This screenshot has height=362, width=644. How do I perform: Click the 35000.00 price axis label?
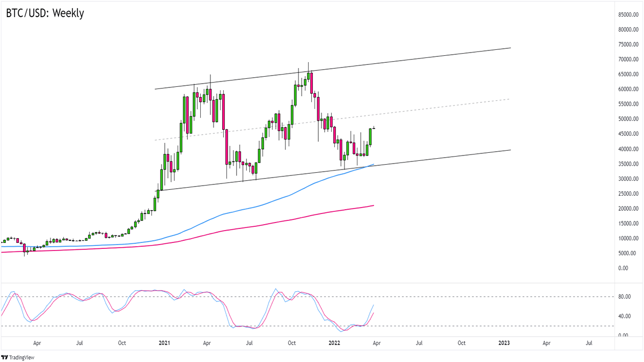(x=627, y=164)
